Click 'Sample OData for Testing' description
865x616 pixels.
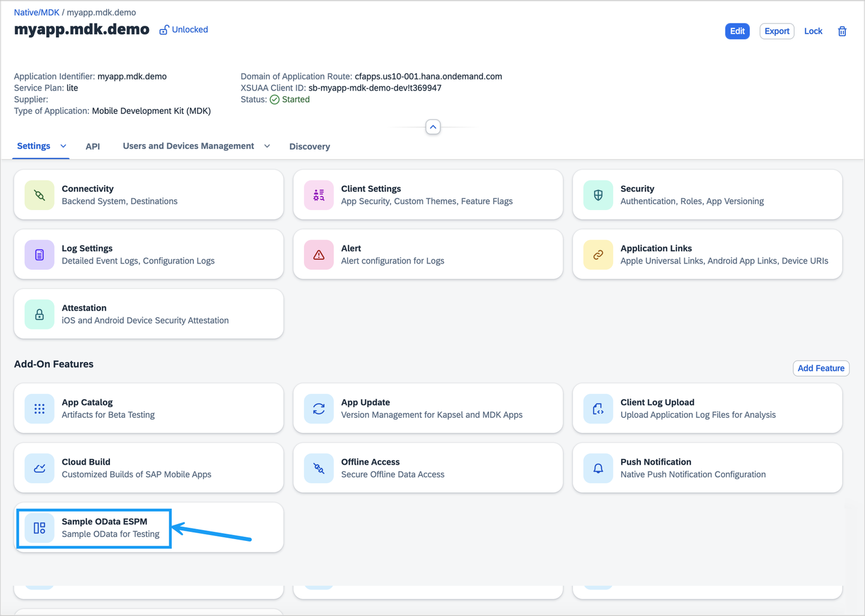[x=111, y=534]
